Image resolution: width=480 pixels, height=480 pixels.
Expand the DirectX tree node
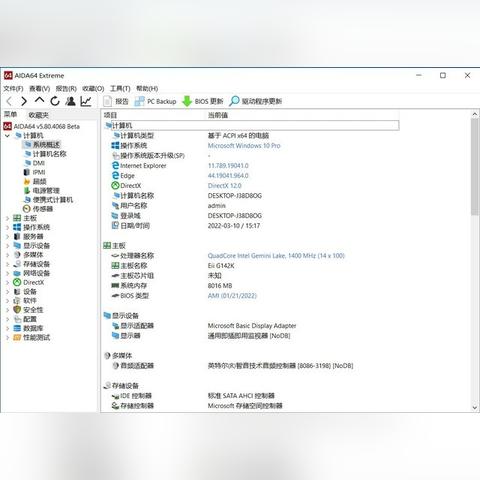pyautogui.click(x=7, y=282)
